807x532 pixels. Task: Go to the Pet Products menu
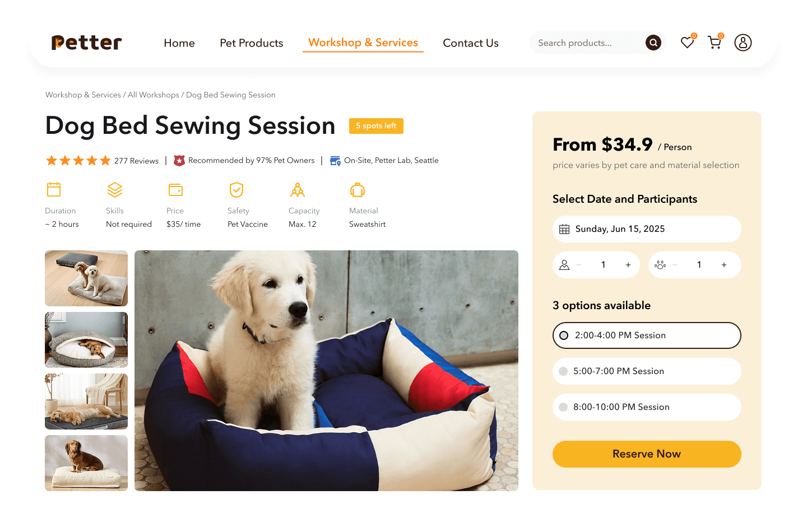(252, 43)
